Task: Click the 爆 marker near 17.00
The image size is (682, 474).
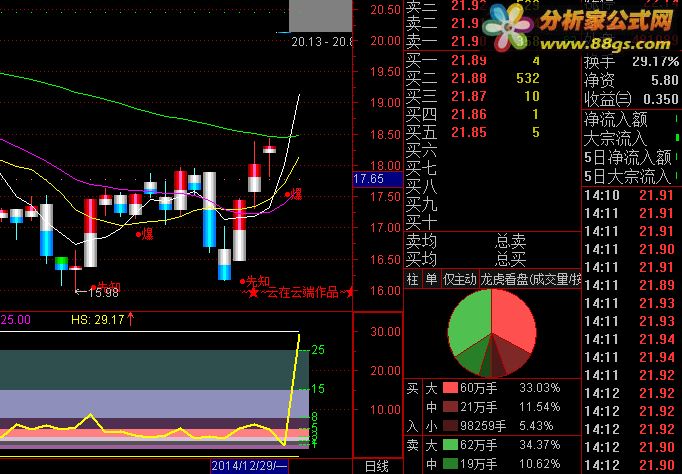Action: coord(147,234)
